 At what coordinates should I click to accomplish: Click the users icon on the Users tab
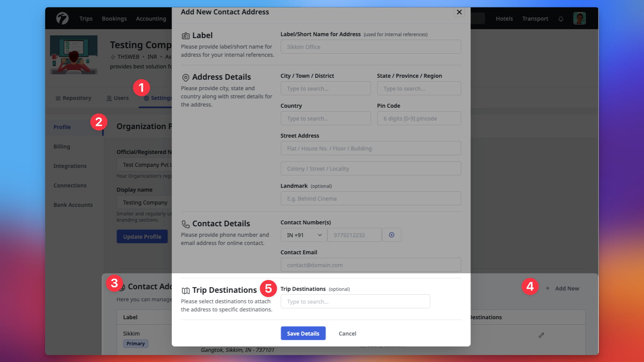(x=108, y=98)
